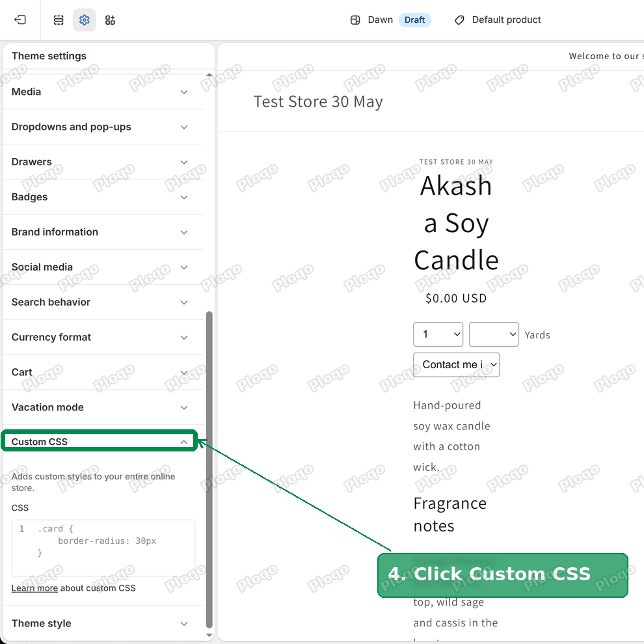Click the scroll down arrow in settings panel
644x644 pixels.
(x=209, y=635)
